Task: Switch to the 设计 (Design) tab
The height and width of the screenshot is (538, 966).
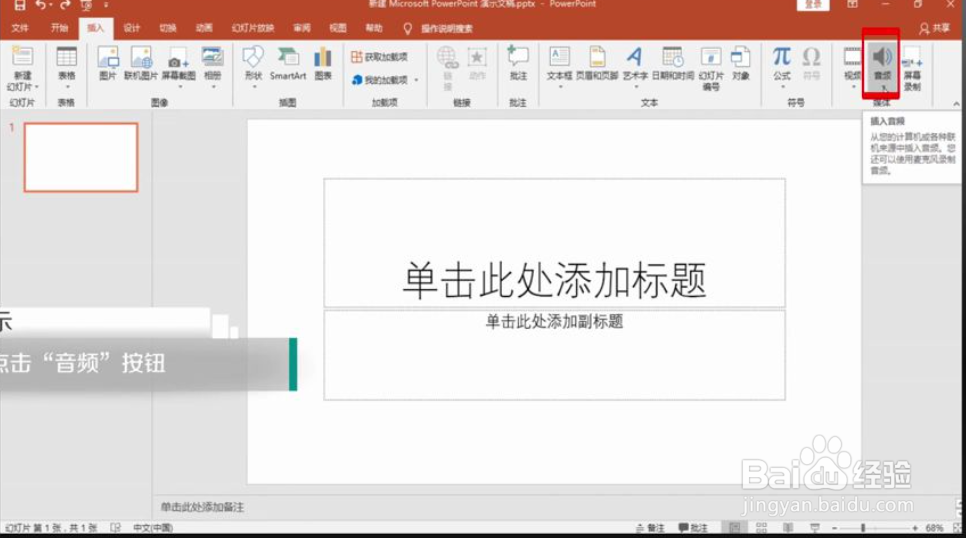Action: point(132,28)
